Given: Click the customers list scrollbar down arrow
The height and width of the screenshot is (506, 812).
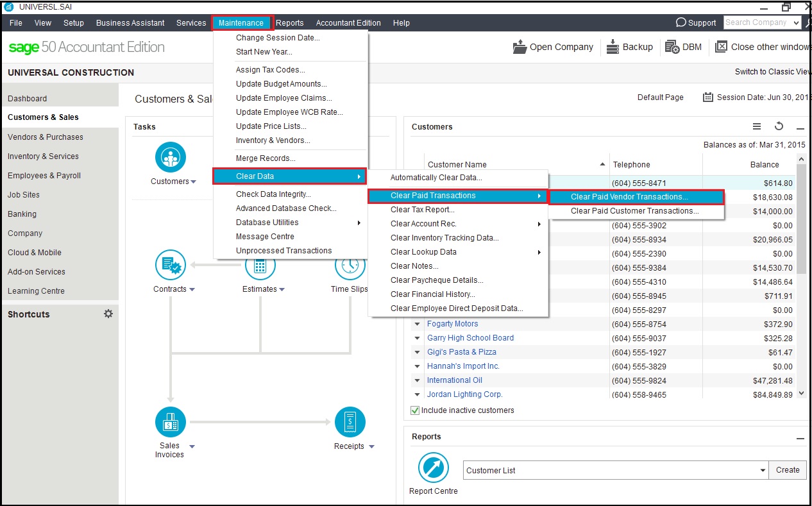Looking at the screenshot, I should tap(801, 393).
